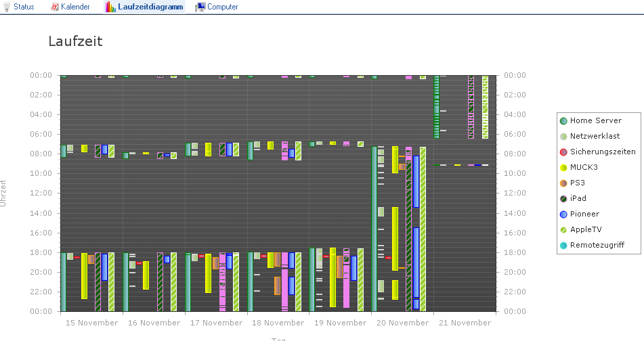
Task: Click the Uhrzeit vertical axis title
Action: (x=3, y=193)
